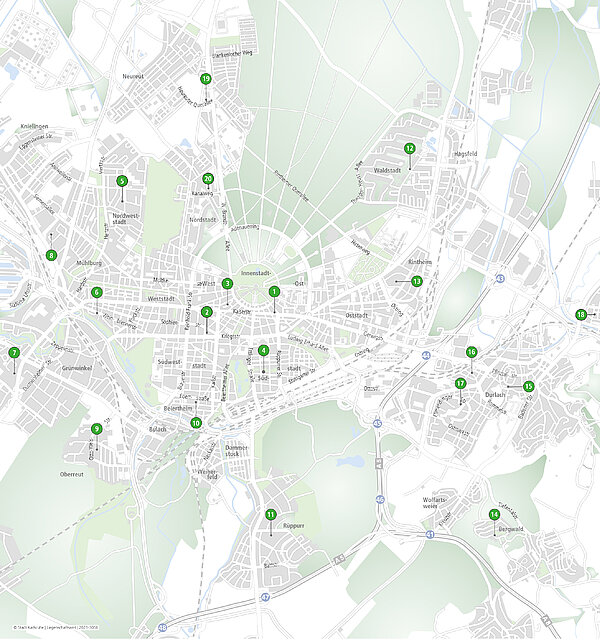Screen dimensions: 600x642
Task: Click marker 9 above Oberreut
Action: pyautogui.click(x=96, y=429)
